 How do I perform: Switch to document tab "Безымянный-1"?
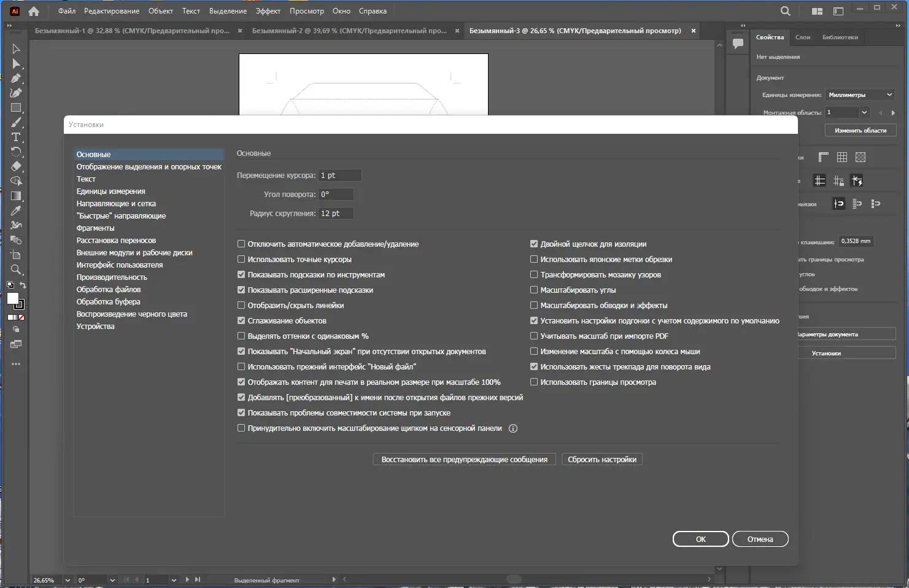pyautogui.click(x=132, y=31)
